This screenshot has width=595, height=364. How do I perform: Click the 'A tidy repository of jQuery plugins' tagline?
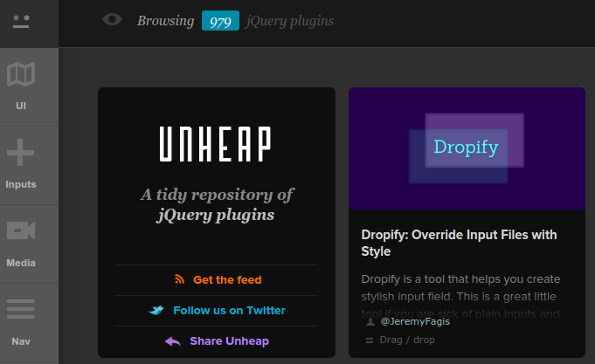click(x=217, y=205)
